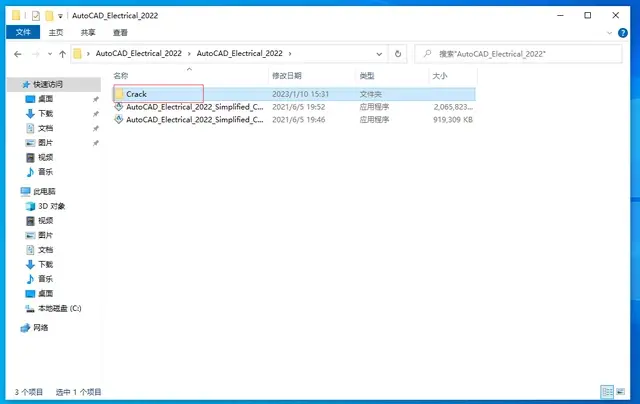
Task: Open 图片 under quick access
Action: click(x=45, y=143)
